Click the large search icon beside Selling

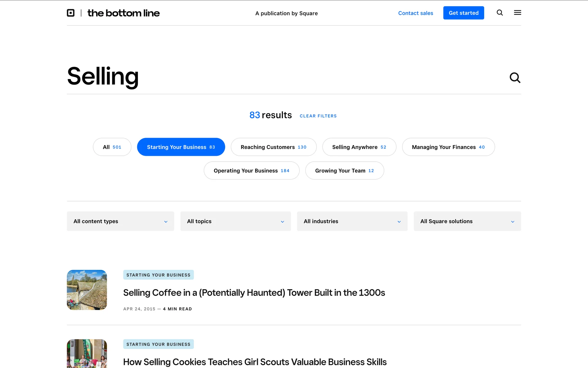pyautogui.click(x=515, y=78)
